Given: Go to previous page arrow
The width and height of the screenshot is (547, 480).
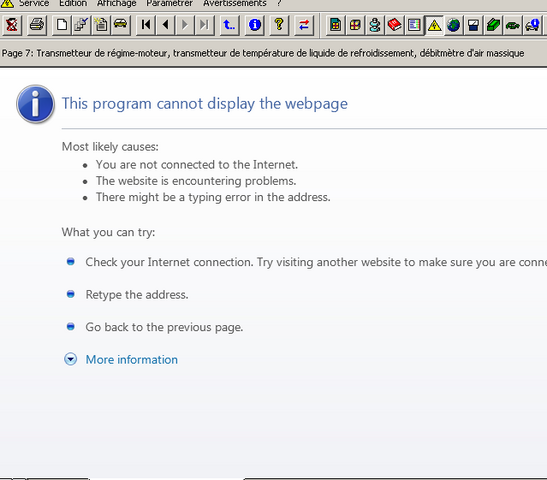Looking at the screenshot, I should click(165, 25).
